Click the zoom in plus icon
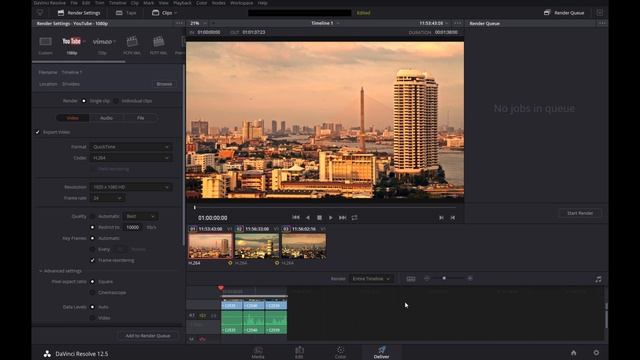The height and width of the screenshot is (360, 640). pos(470,278)
